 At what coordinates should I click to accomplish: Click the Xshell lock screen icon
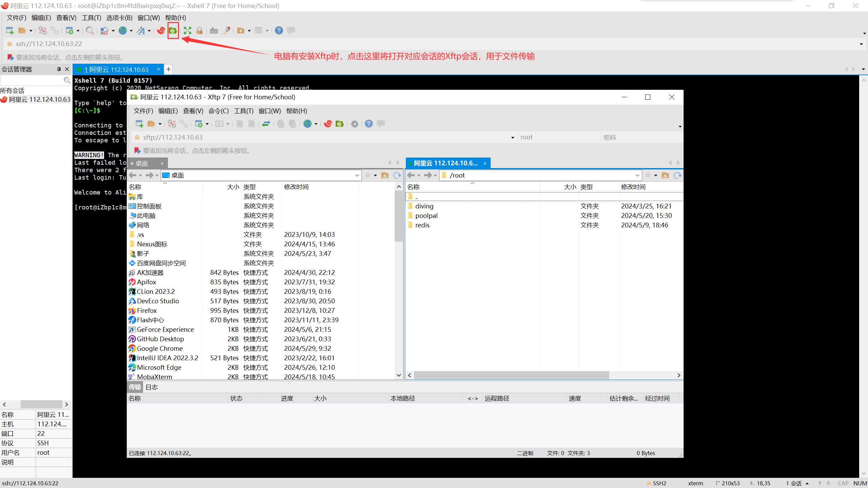click(199, 31)
